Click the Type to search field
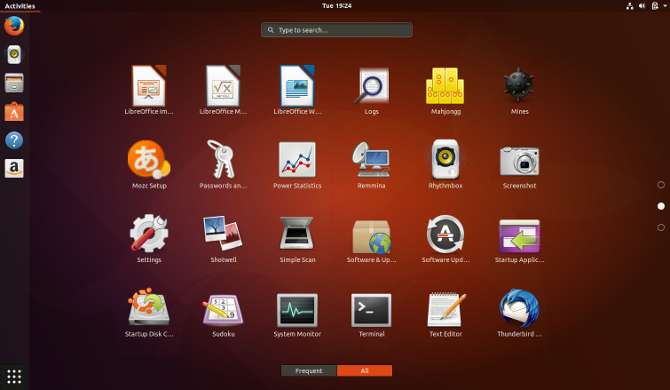This screenshot has height=390, width=670. (337, 30)
